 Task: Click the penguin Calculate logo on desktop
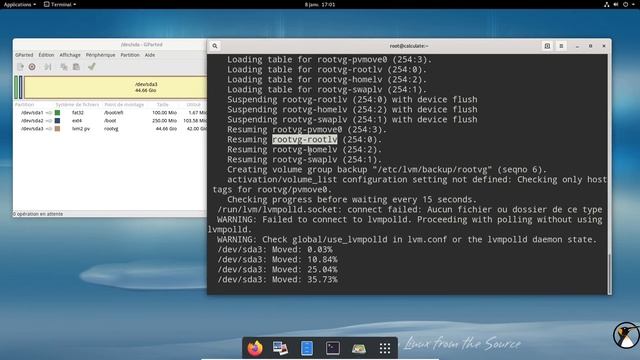coord(627,336)
